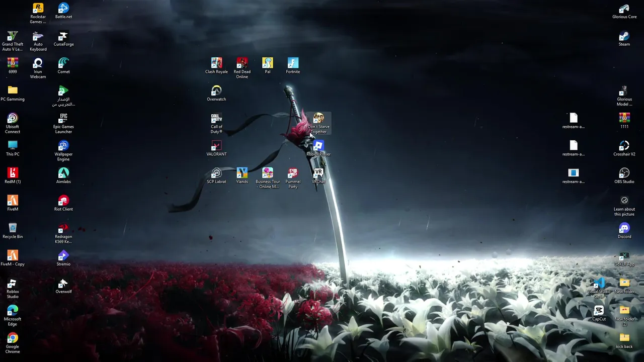
Task: Open Don't Starve Together shortcut
Action: click(x=318, y=123)
